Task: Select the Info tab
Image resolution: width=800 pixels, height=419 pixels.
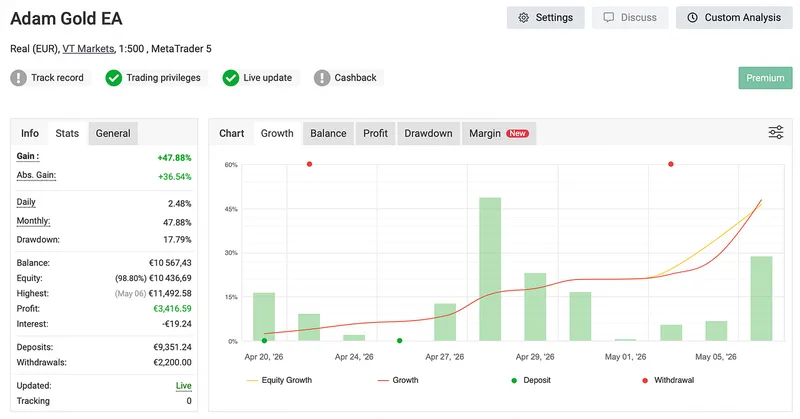Action: (30, 133)
